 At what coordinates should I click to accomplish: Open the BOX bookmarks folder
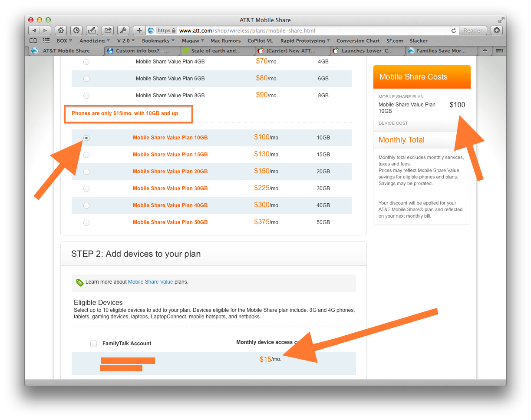[64, 41]
